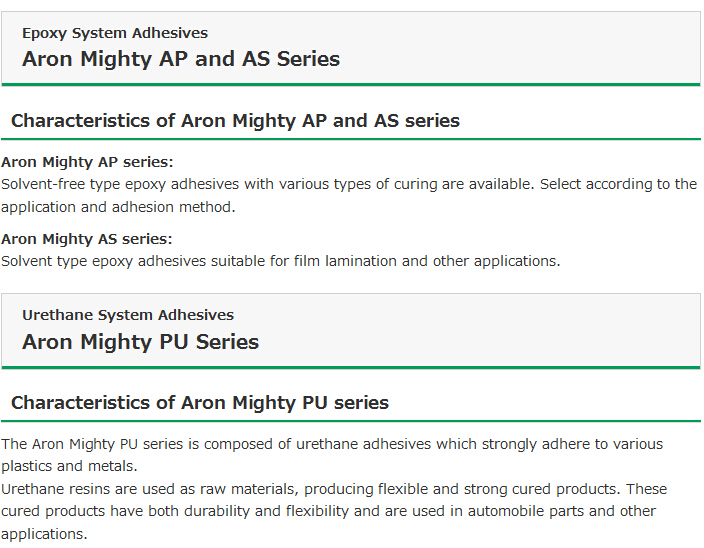This screenshot has width=704, height=548.
Task: Click the green underline below the epoxy banner
Action: tap(351, 84)
